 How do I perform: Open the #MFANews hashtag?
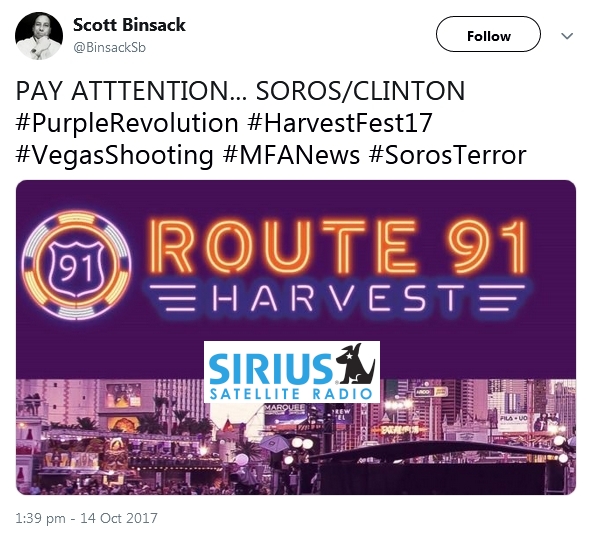point(291,155)
